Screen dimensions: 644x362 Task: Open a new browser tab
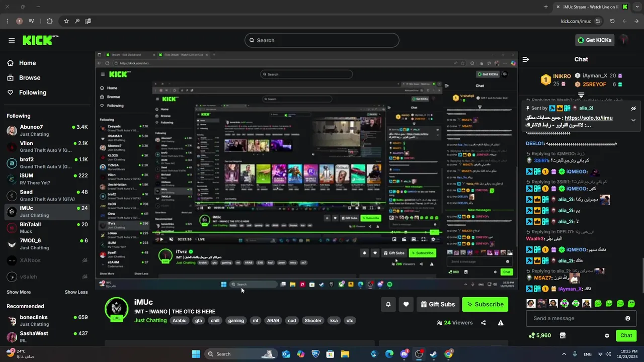546,7
